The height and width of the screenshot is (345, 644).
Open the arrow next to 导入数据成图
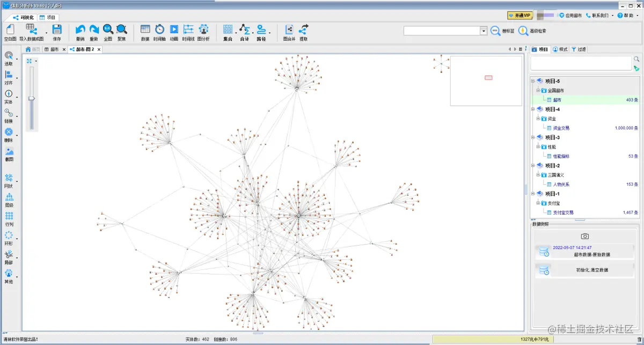click(46, 32)
